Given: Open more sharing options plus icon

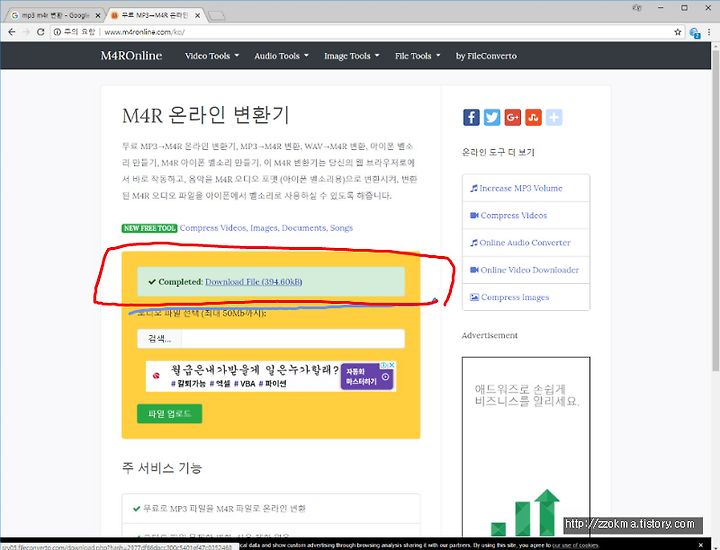Looking at the screenshot, I should (x=554, y=118).
